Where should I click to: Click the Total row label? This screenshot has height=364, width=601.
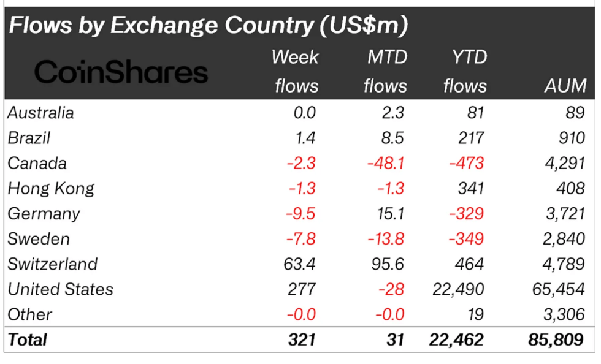tap(27, 339)
